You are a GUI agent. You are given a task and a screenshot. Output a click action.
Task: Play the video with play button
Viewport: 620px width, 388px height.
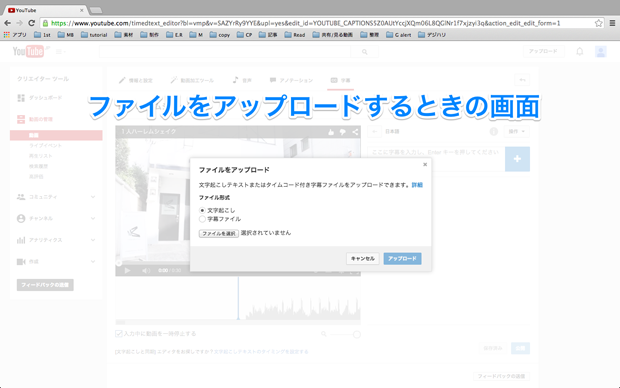(127, 271)
